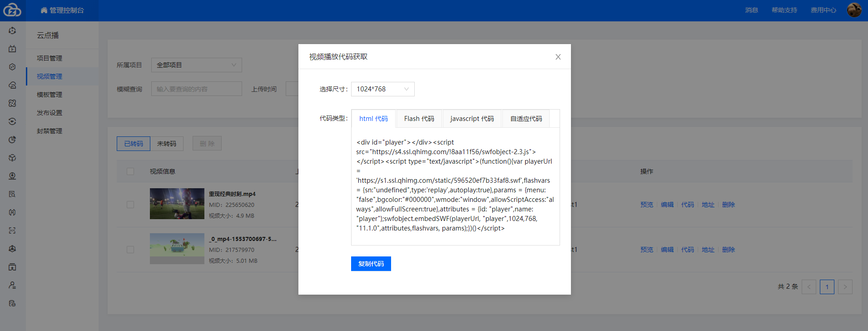Click 代码 for 重现经典时刻.mp4

click(x=688, y=205)
